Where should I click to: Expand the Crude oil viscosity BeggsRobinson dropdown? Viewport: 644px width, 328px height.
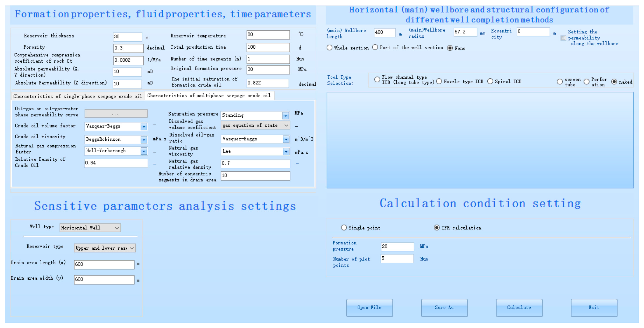[x=144, y=139]
